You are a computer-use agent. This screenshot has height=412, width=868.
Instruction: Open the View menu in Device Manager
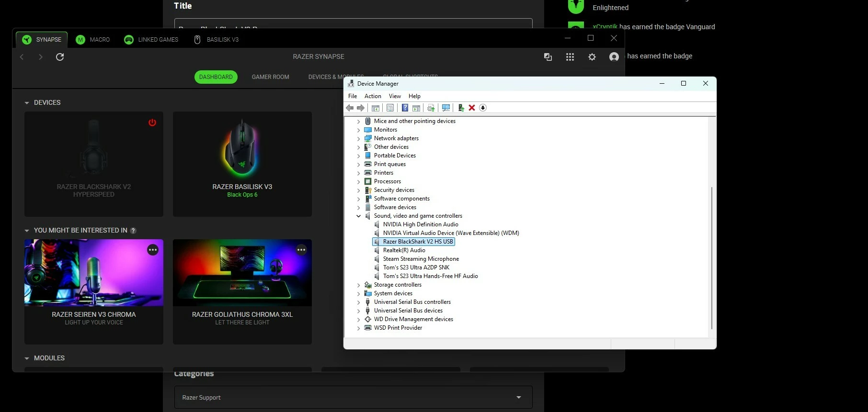[x=395, y=96]
